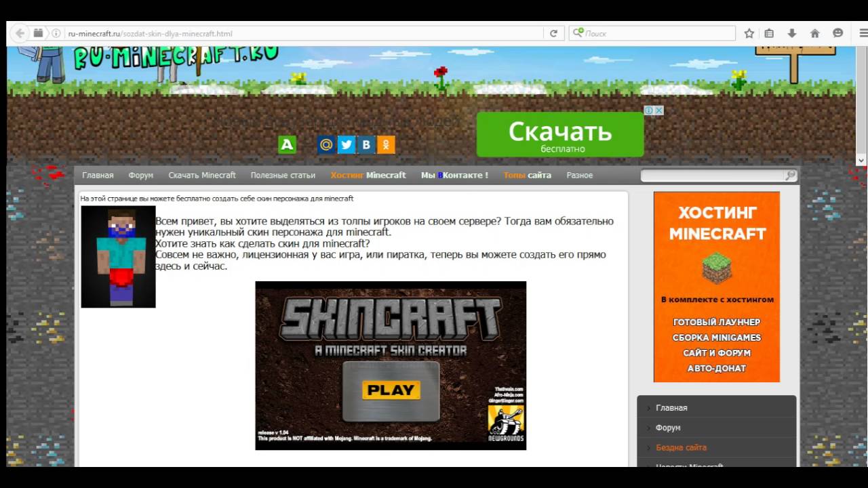Open sidebar link Бездна сайта
Screen dimensions: 868x488
(x=681, y=447)
